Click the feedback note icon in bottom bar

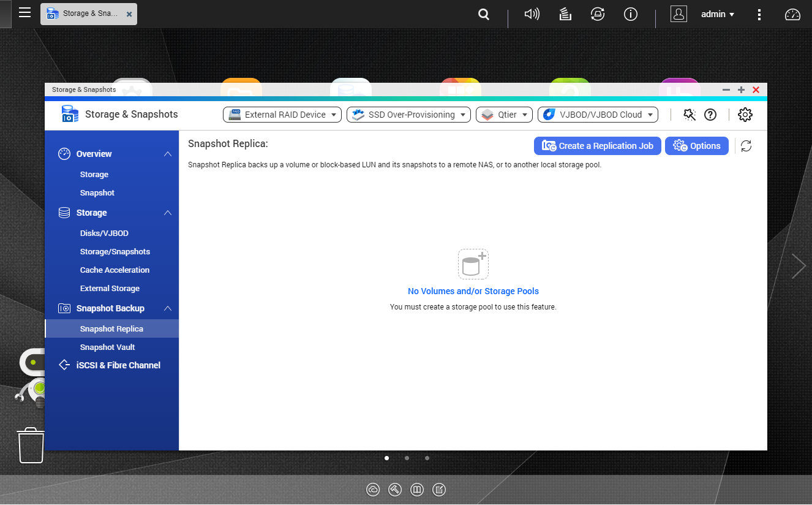tap(439, 490)
